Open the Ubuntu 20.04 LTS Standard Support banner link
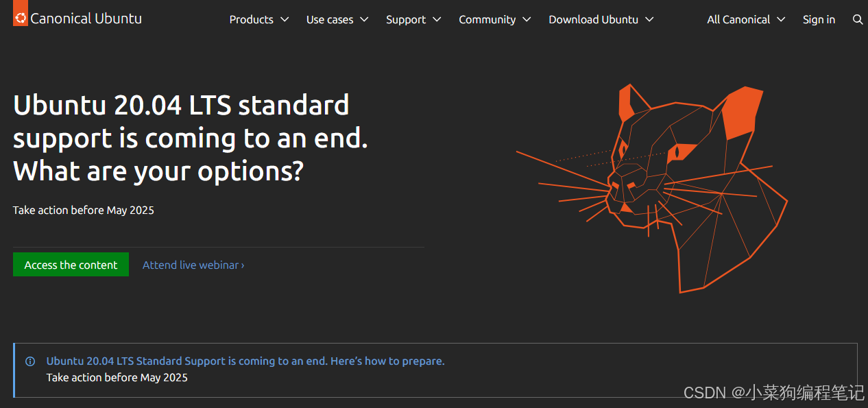Image resolution: width=868 pixels, height=408 pixels. point(245,361)
